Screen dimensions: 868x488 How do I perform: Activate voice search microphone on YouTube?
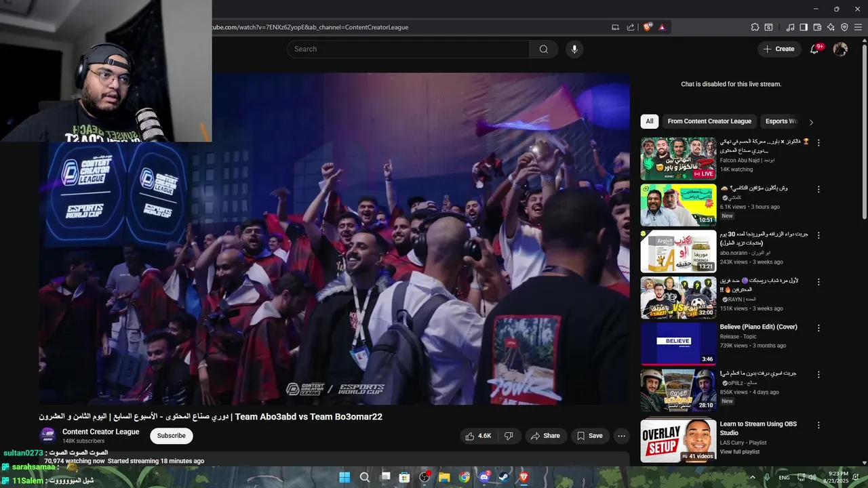click(574, 49)
